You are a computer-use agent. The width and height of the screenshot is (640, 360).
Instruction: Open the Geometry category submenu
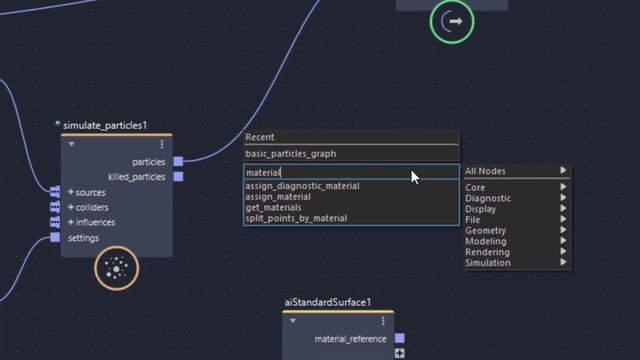click(517, 231)
